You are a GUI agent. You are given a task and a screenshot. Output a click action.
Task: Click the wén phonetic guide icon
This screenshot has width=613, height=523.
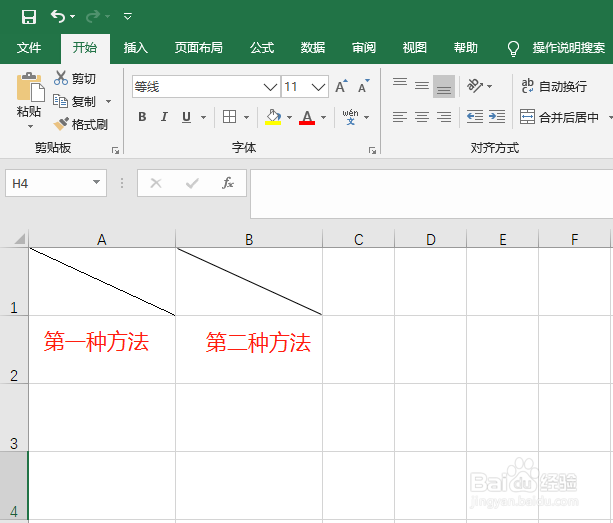pos(350,117)
